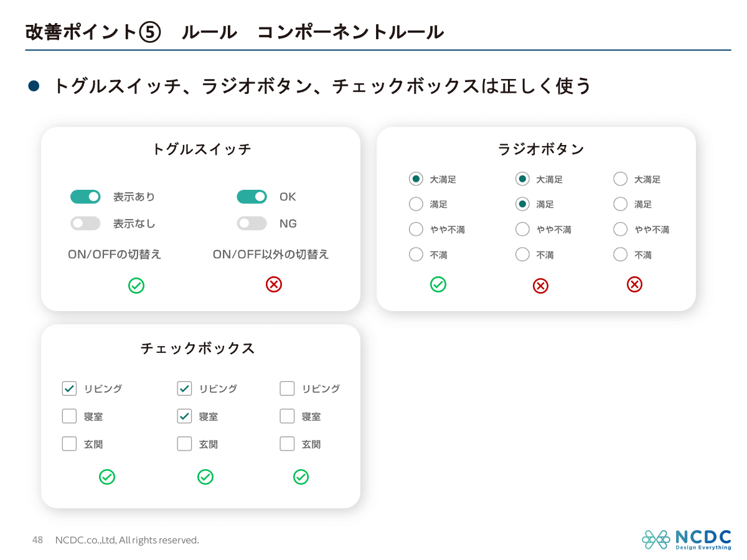
Task: Click red cross below middle radio button column
Action: [541, 286]
